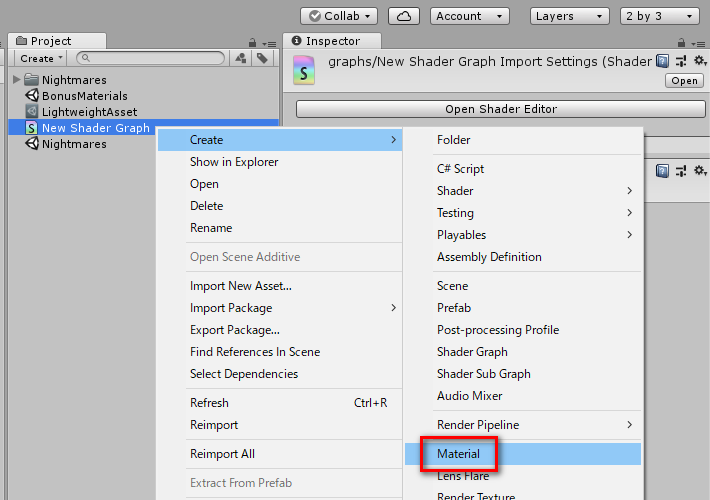Open Inspector panel options menu

tap(698, 44)
